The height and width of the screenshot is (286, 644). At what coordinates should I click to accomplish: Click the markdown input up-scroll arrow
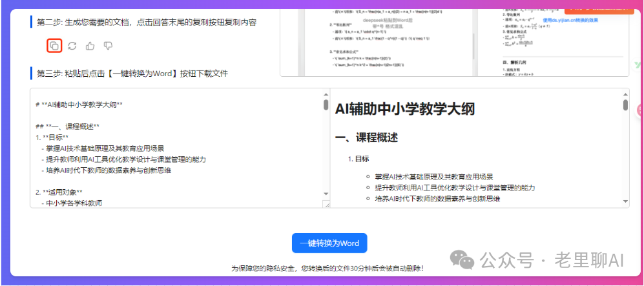pyautogui.click(x=326, y=94)
